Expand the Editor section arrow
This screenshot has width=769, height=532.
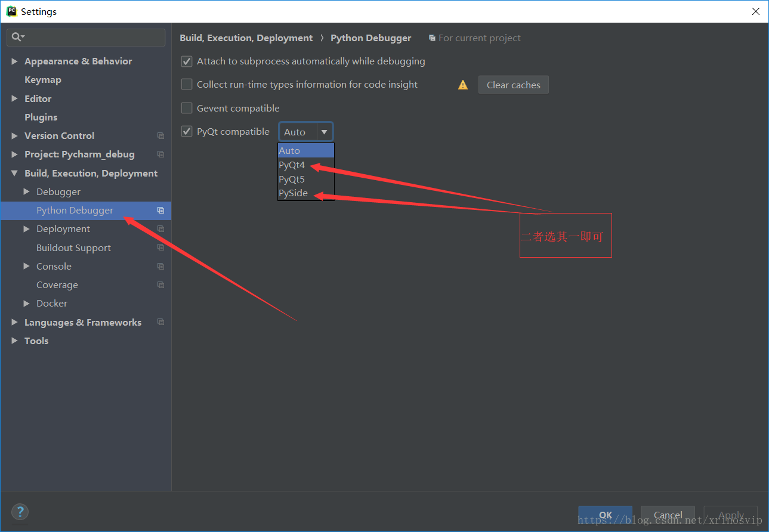14,99
